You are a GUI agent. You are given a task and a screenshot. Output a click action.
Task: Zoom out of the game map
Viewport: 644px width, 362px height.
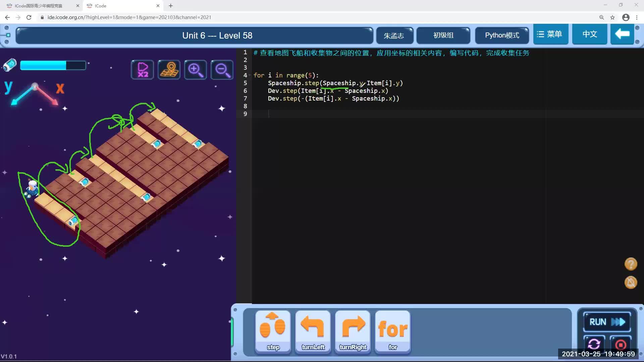point(222,70)
